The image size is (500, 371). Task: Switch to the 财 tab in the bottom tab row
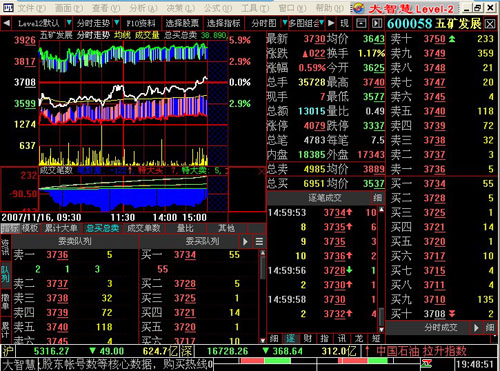(x=308, y=339)
